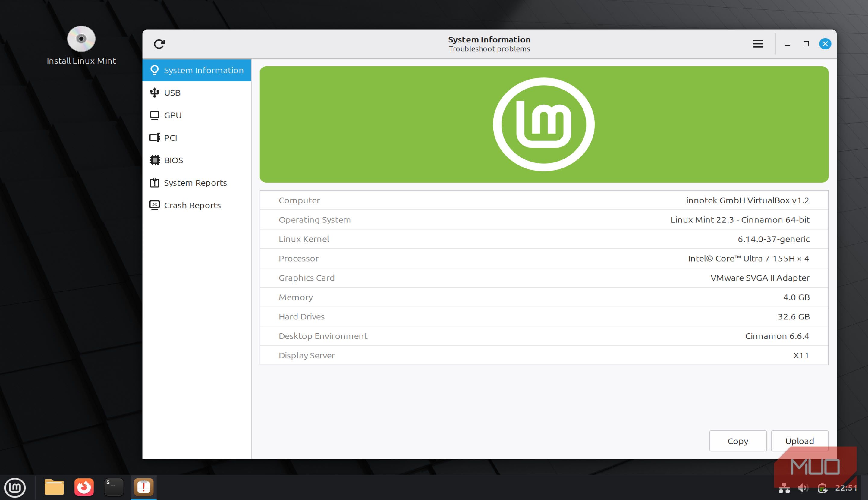Open System Reports in the sidebar
The height and width of the screenshot is (500, 868).
(197, 183)
